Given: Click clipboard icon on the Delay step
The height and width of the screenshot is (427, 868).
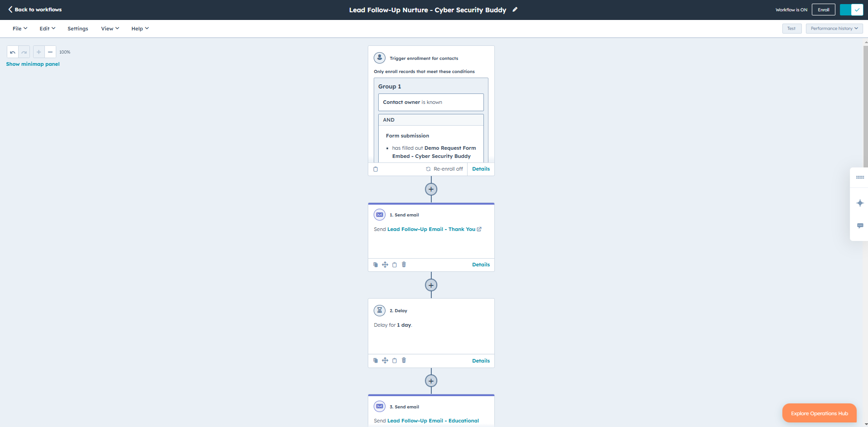Looking at the screenshot, I should coord(395,360).
